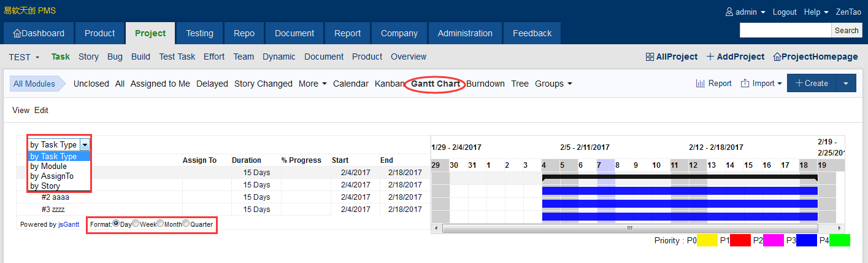868x263 pixels.
Task: Click the AddProject plus icon
Action: pyautogui.click(x=710, y=57)
